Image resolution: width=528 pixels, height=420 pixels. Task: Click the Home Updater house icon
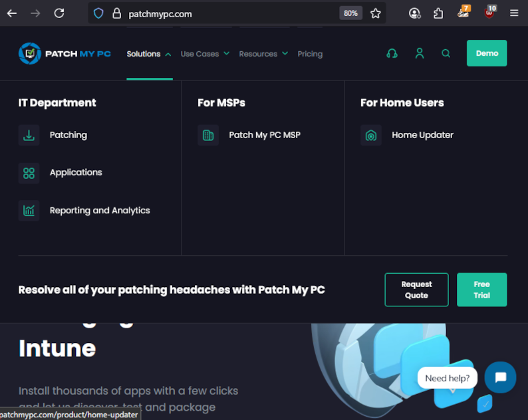[371, 135]
